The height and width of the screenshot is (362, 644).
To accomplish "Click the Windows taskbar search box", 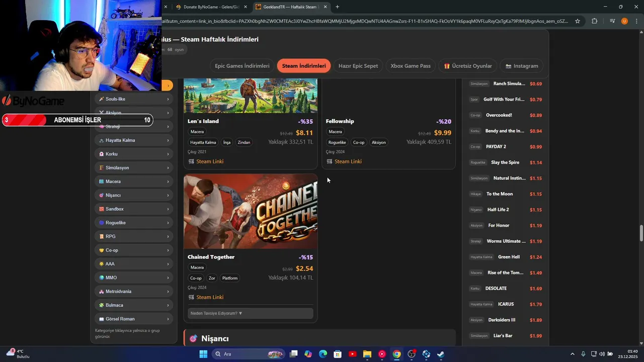I will coord(249,354).
